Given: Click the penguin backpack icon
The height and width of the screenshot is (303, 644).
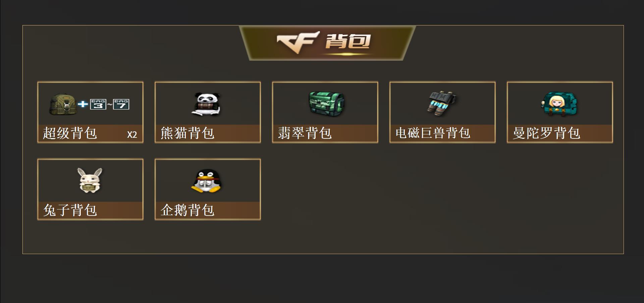Looking at the screenshot, I should pos(207,181).
